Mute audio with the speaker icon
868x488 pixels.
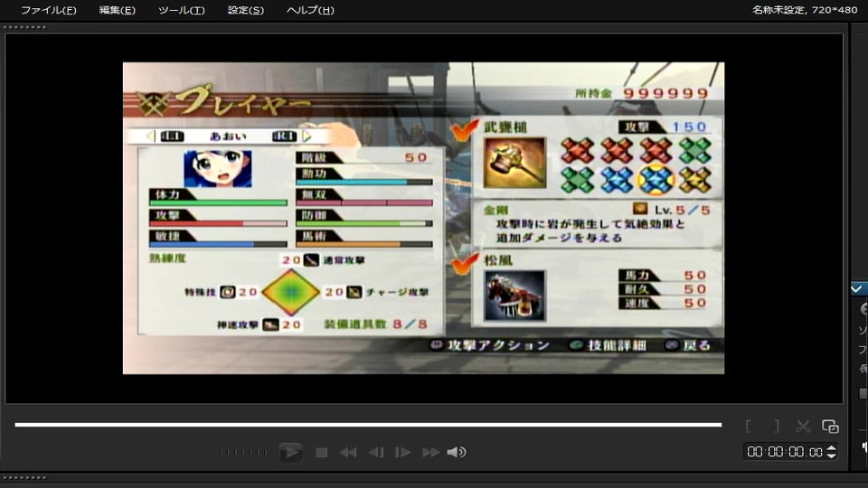[x=456, y=453]
